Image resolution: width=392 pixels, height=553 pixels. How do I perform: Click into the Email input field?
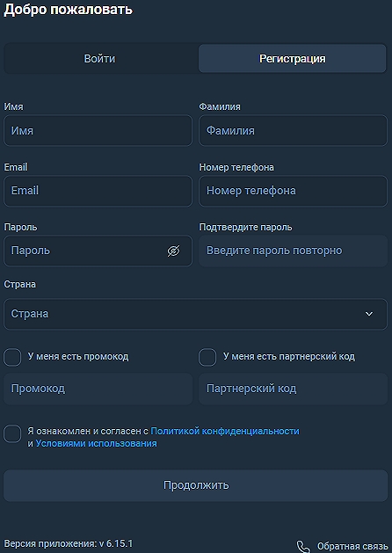coord(98,191)
